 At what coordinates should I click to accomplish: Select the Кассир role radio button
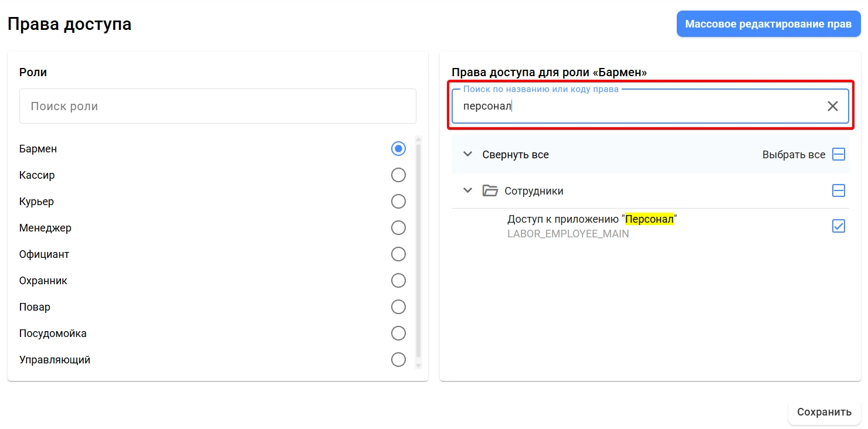pos(398,175)
